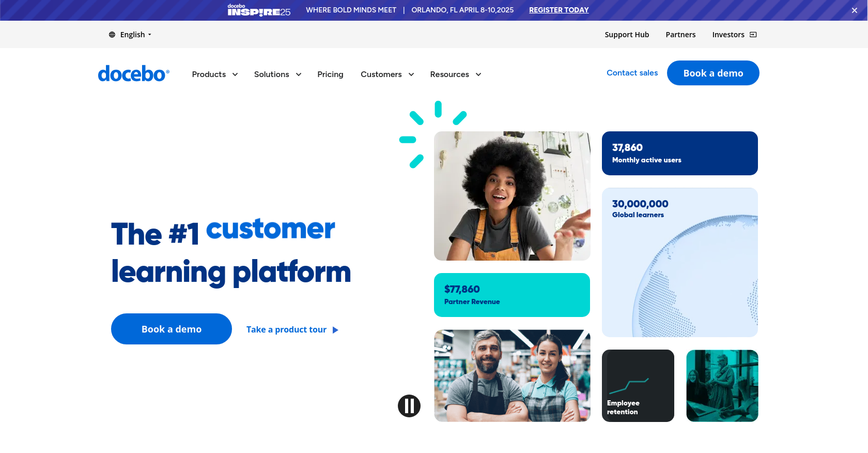
Task: Expand the Solutions menu
Action: click(278, 74)
